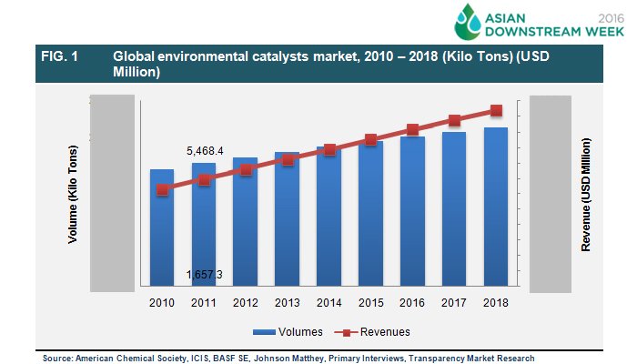Click the 2013 revenue line marker

click(x=288, y=160)
